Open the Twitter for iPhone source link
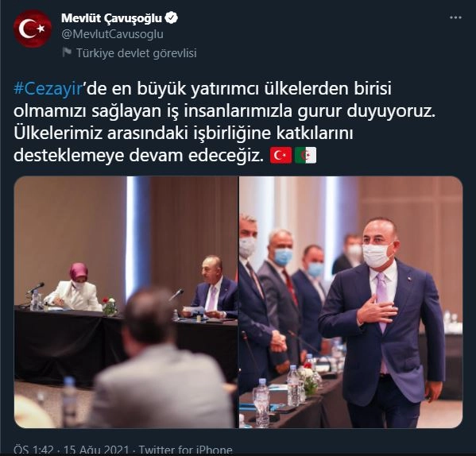This screenshot has height=456, width=476. click(186, 450)
